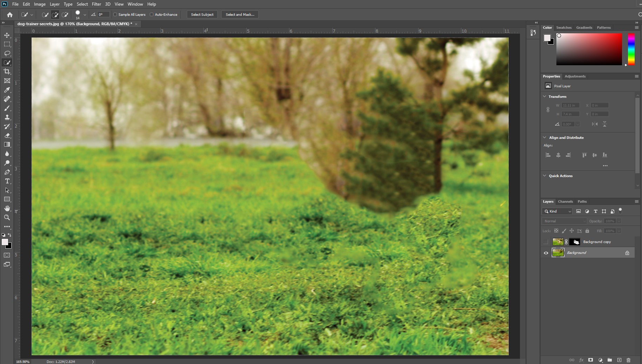Image resolution: width=642 pixels, height=364 pixels.
Task: Select the History Brush tool
Action: point(7,126)
